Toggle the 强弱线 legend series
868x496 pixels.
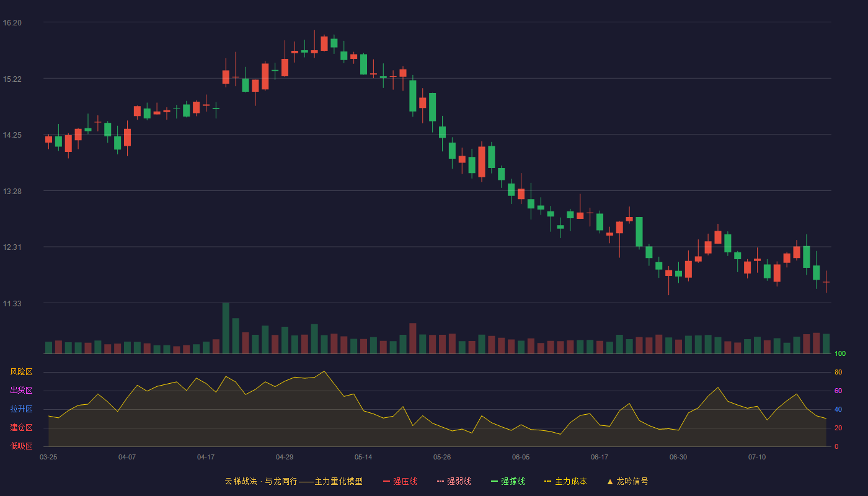454,481
